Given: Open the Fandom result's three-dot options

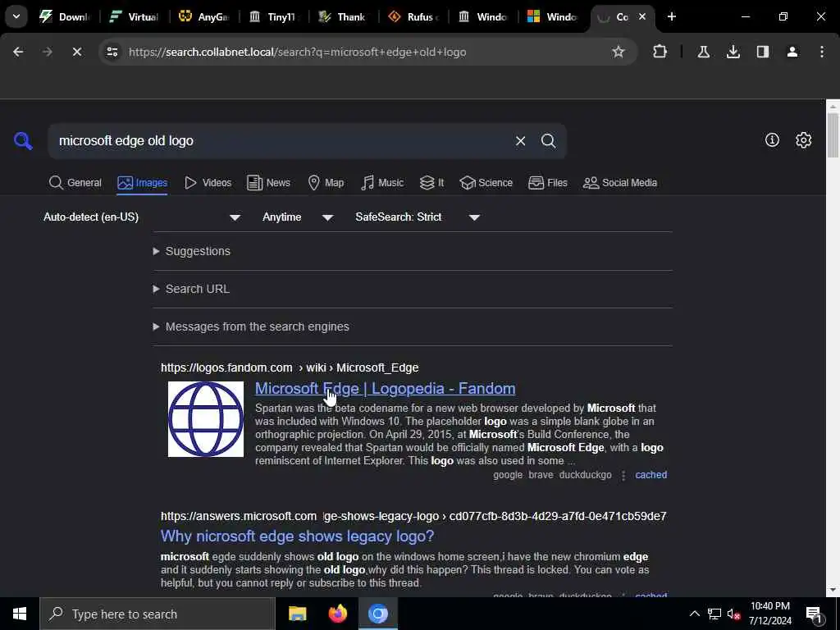Looking at the screenshot, I should point(623,475).
